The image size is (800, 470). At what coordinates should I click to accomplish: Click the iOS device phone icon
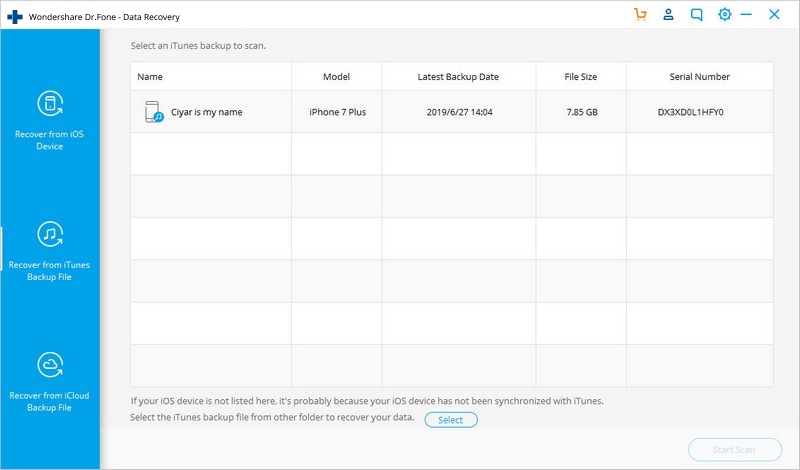(50, 103)
